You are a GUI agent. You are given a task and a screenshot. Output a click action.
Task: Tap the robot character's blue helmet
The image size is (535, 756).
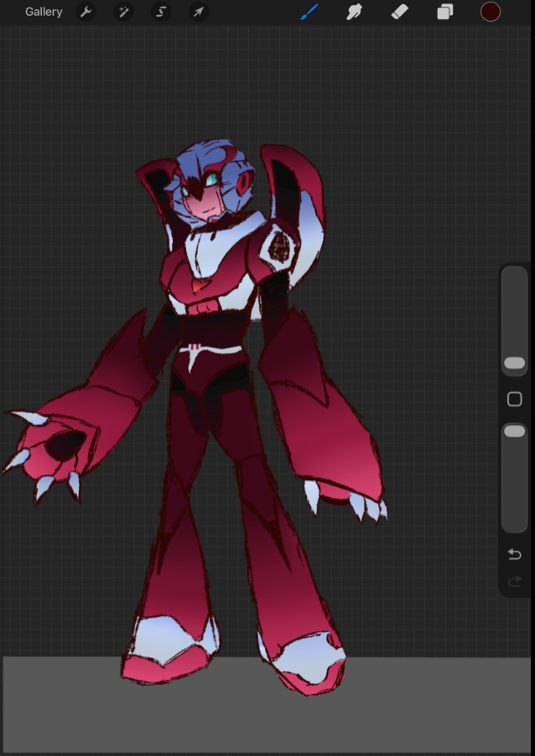tap(201, 157)
